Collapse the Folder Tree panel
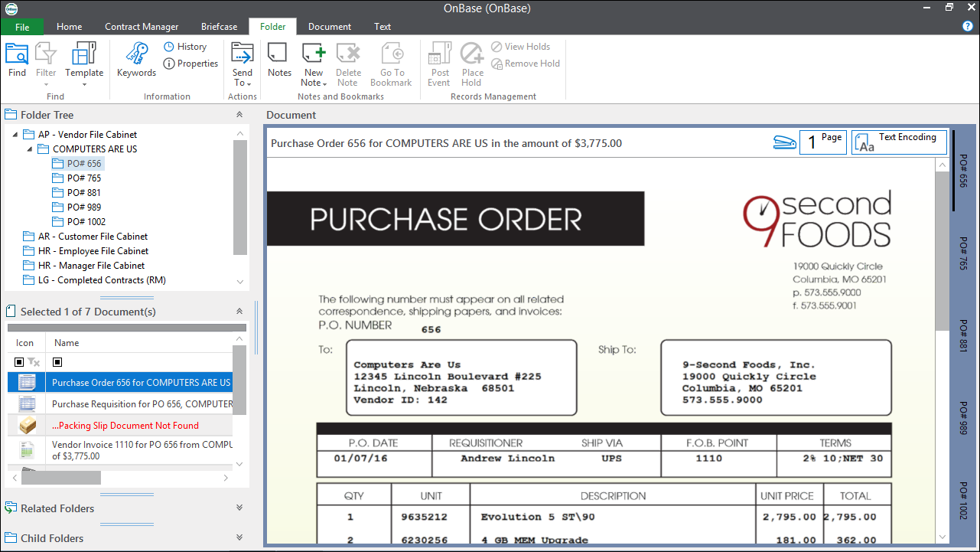Viewport: 980px width, 552px height. coord(239,115)
